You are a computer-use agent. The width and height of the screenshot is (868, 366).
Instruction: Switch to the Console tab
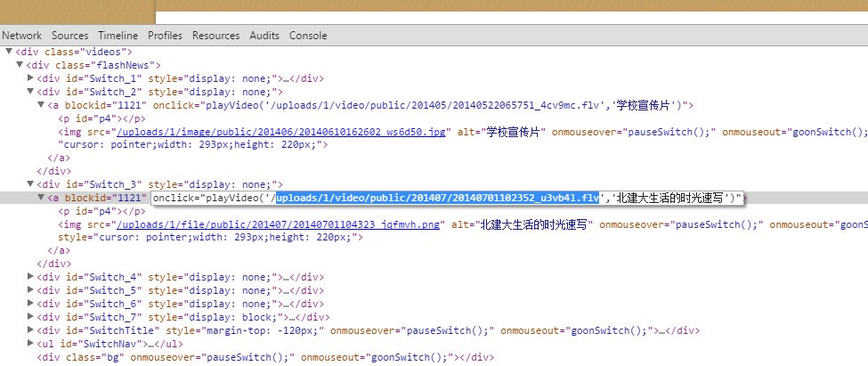(308, 36)
